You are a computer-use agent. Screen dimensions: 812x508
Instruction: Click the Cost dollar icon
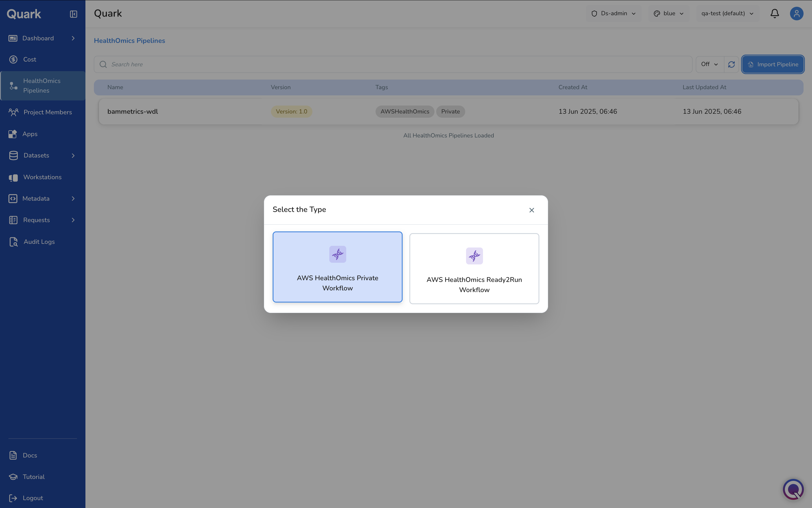(14, 60)
